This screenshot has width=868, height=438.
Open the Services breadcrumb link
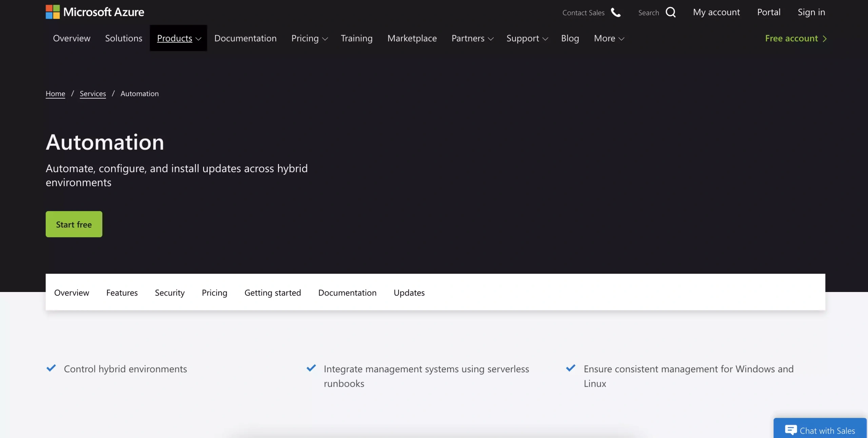coord(93,93)
